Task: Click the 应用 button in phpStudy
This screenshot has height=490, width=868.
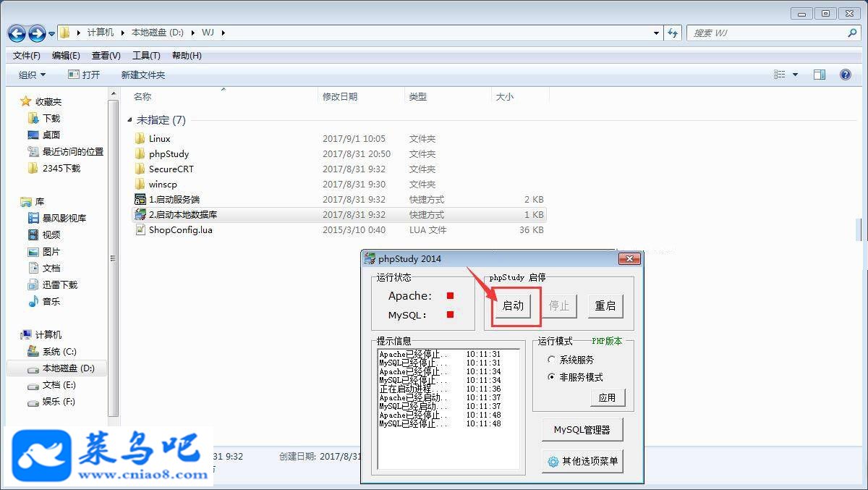Action: tap(608, 397)
